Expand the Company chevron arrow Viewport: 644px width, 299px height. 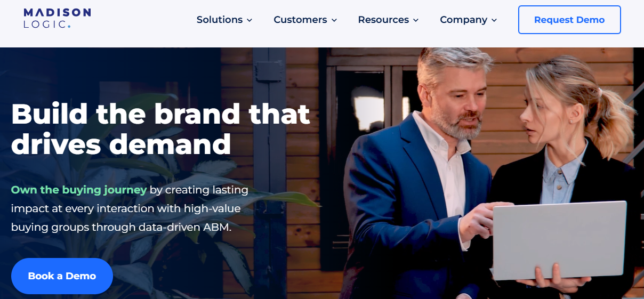[x=494, y=20]
